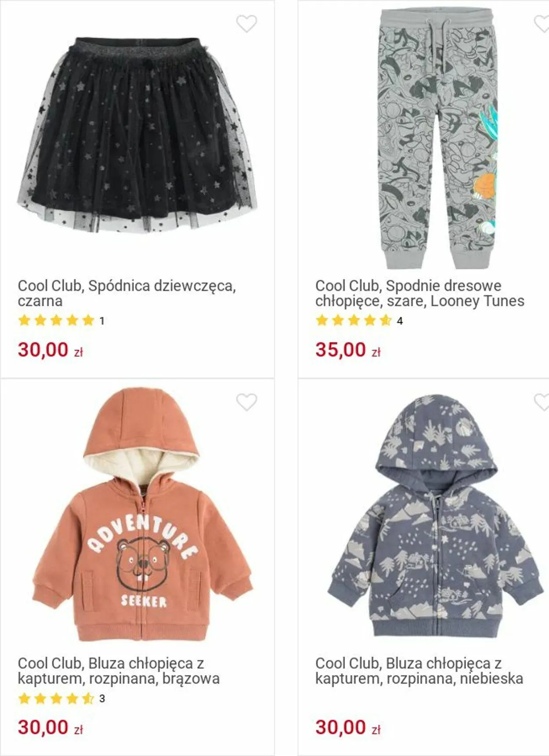Open 'Bluza chłopięca rozpinana, niebieska' title
The height and width of the screenshot is (756, 549).
419,671
